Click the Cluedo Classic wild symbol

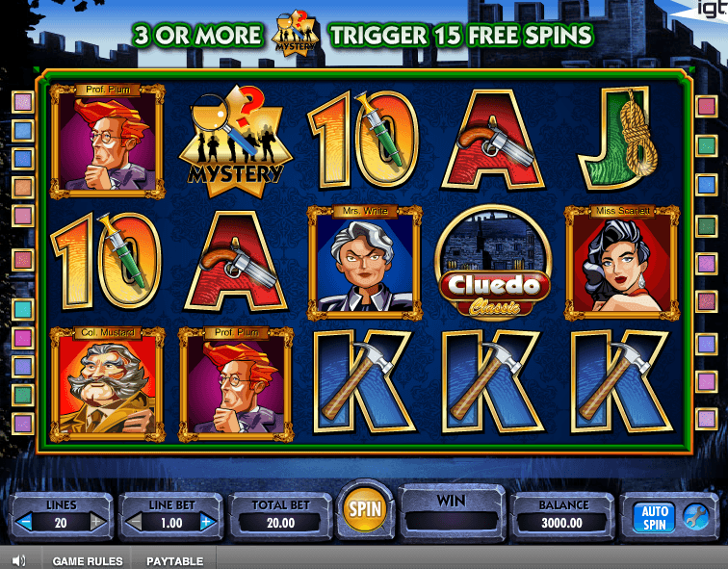494,261
